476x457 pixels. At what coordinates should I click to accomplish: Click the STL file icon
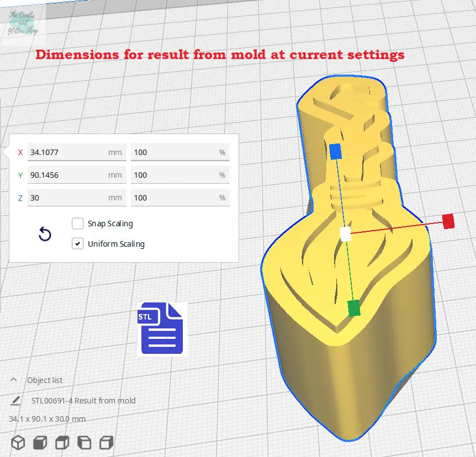coord(162,329)
